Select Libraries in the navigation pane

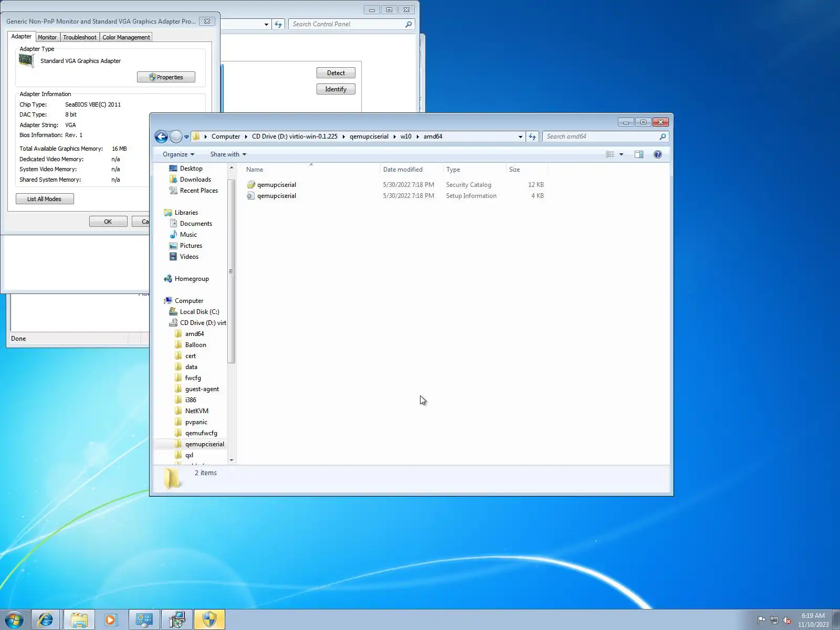pyautogui.click(x=181, y=213)
